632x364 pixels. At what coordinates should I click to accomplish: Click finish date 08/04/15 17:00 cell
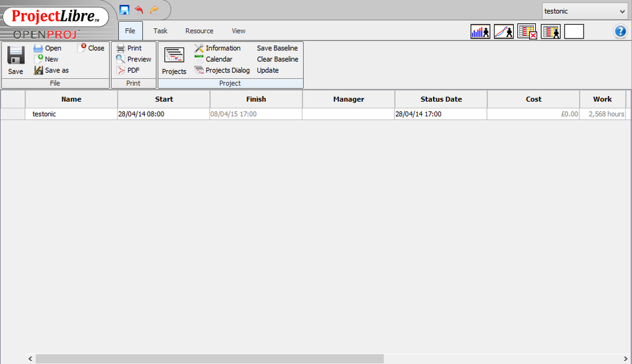click(256, 114)
